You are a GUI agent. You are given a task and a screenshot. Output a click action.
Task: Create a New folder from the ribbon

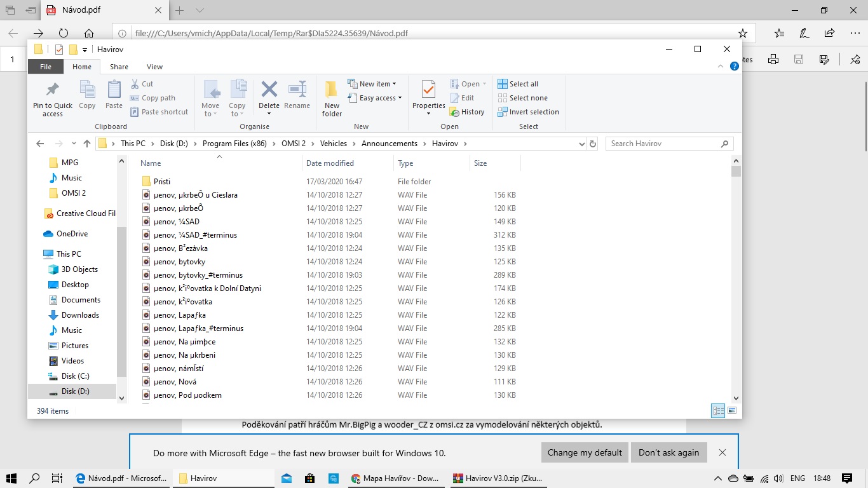tap(332, 98)
